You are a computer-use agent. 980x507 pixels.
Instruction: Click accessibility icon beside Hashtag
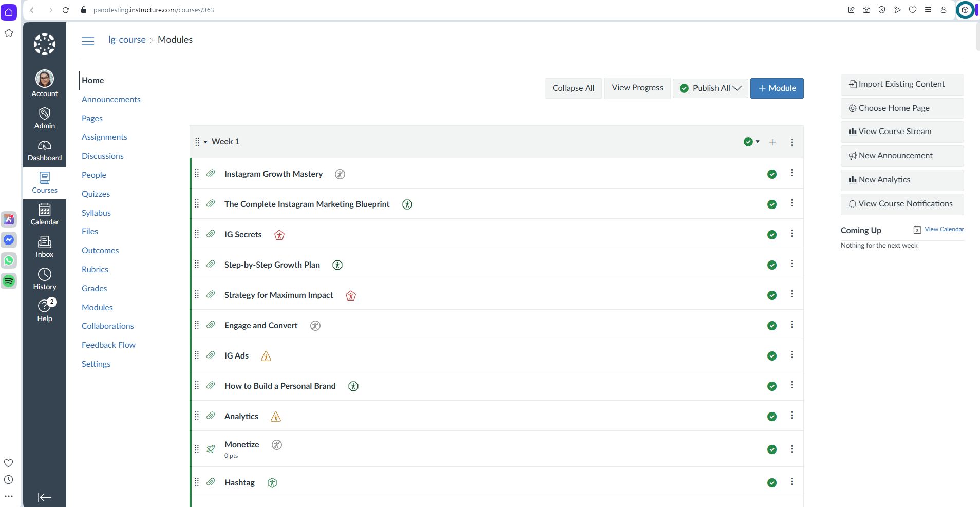click(272, 483)
